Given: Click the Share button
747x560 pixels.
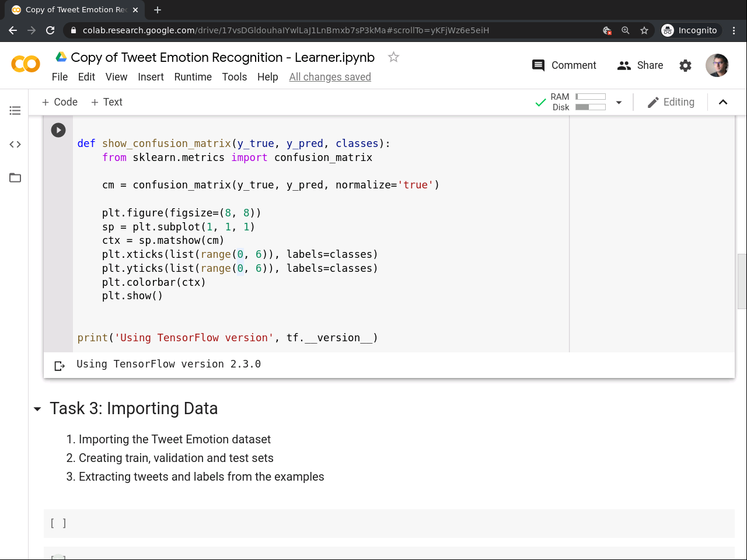Looking at the screenshot, I should click(x=640, y=65).
